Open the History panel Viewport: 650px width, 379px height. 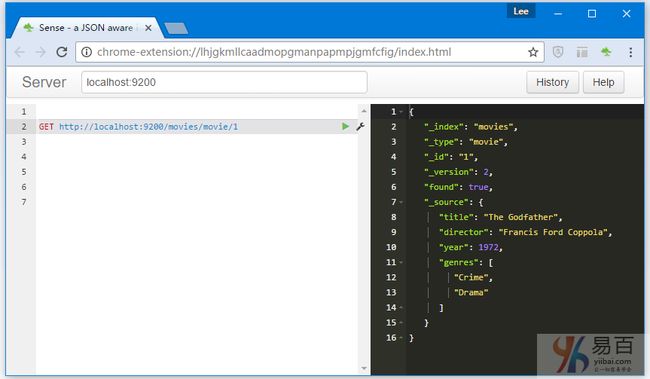pos(552,82)
